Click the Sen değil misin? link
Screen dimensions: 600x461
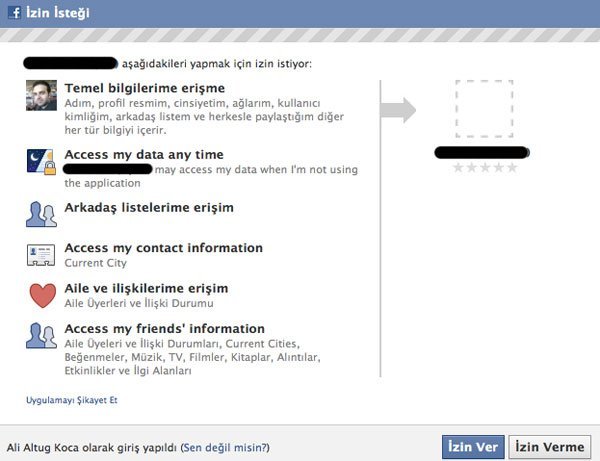point(225,448)
